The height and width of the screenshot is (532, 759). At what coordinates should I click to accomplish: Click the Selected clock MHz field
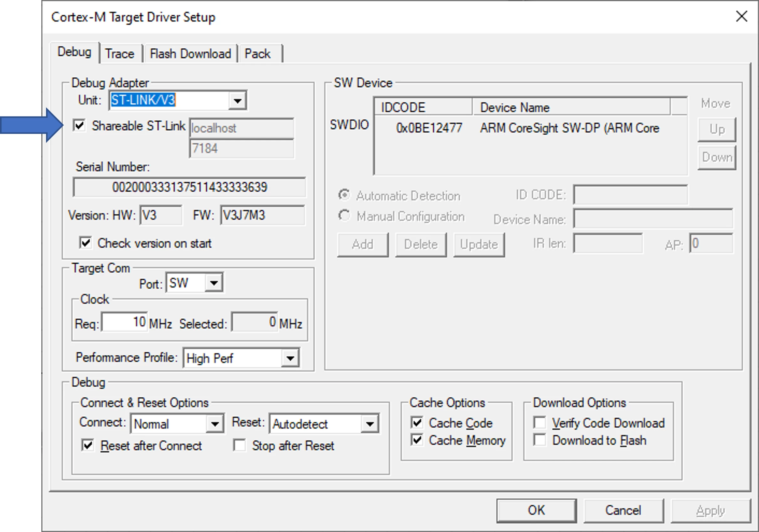point(255,322)
